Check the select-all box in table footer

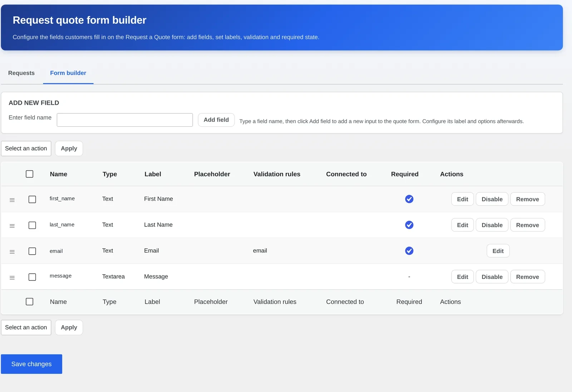point(30,302)
